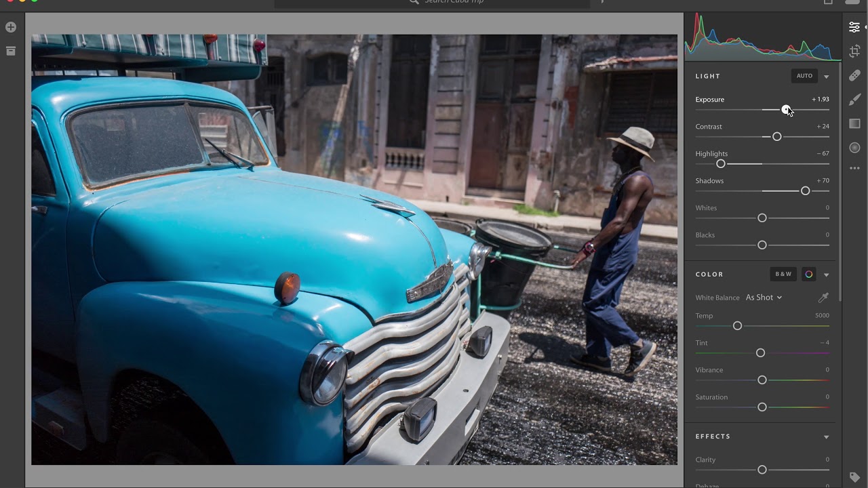This screenshot has width=868, height=488.
Task: Click the Shadows slider handle
Action: [x=806, y=191]
